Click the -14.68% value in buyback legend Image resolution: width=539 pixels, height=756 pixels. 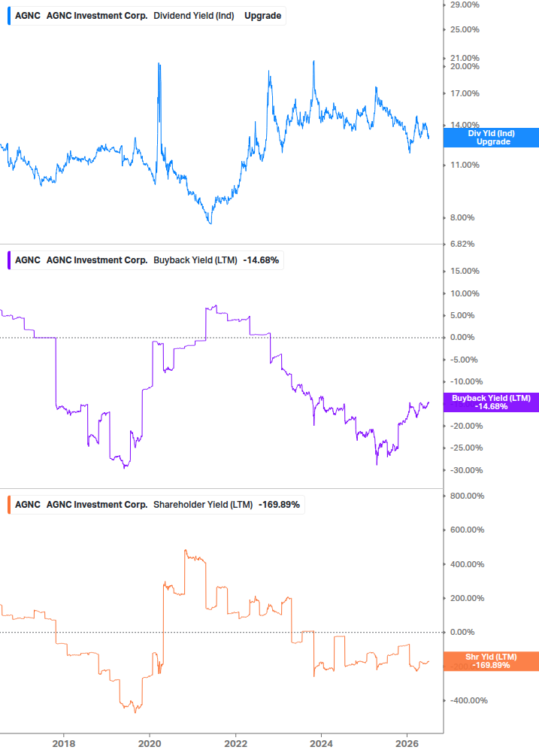261,260
